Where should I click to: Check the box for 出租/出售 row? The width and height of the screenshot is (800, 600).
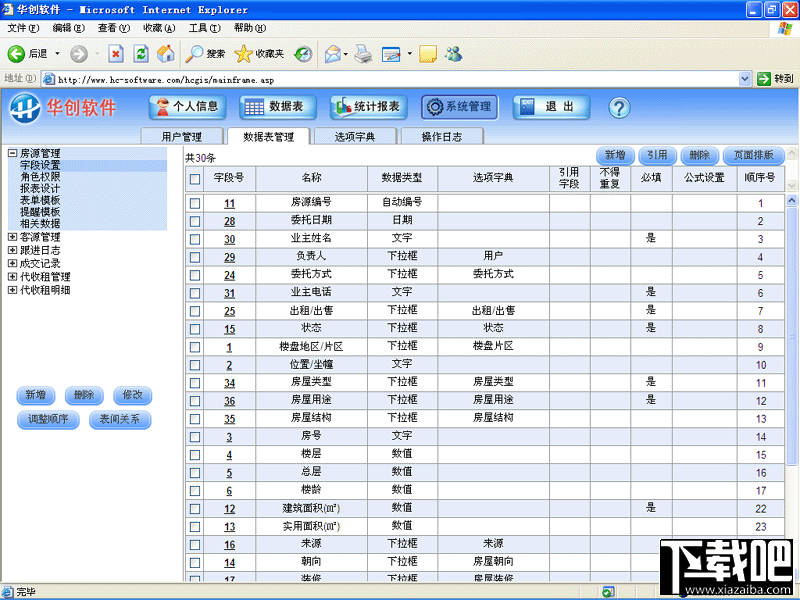(x=195, y=311)
